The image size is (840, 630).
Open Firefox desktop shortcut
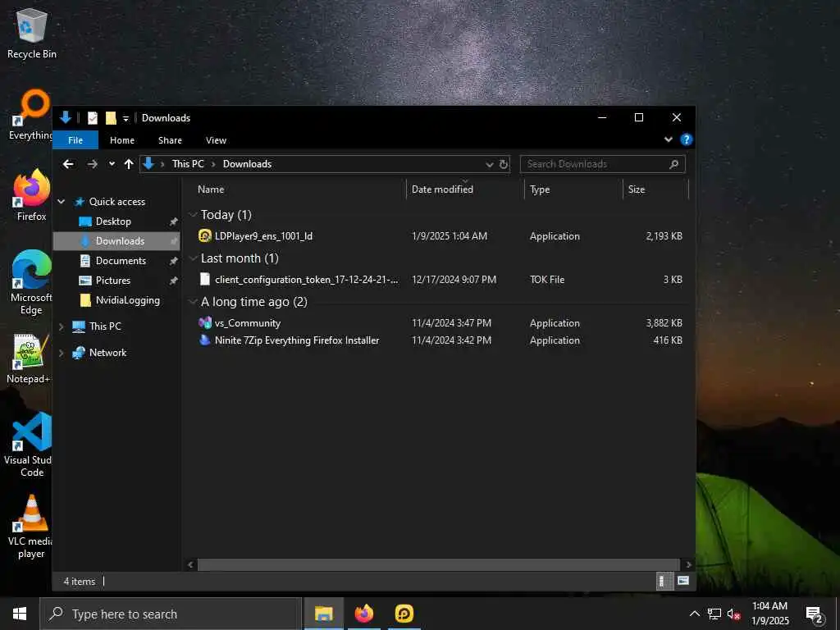tap(32, 195)
